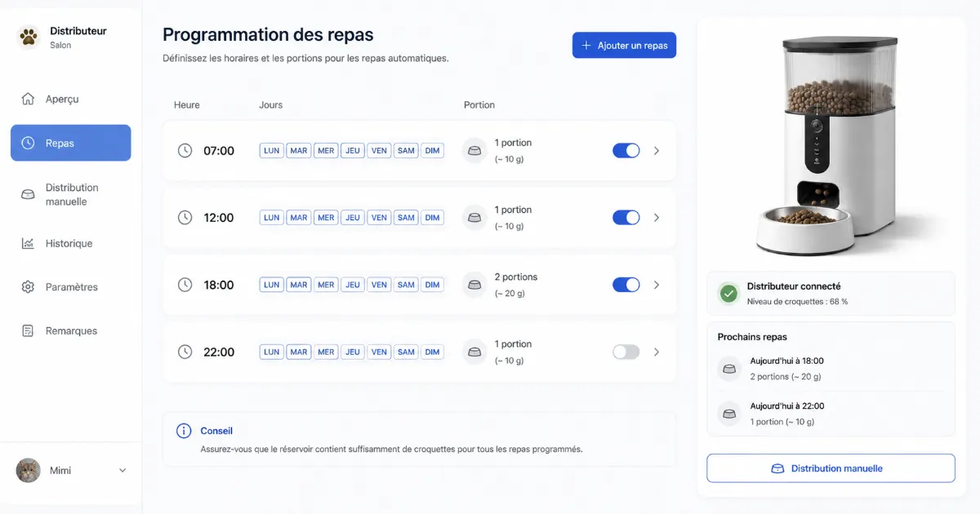The height and width of the screenshot is (514, 980).
Task: Click the bowl icon in the 12:00 row
Action: click(x=474, y=218)
